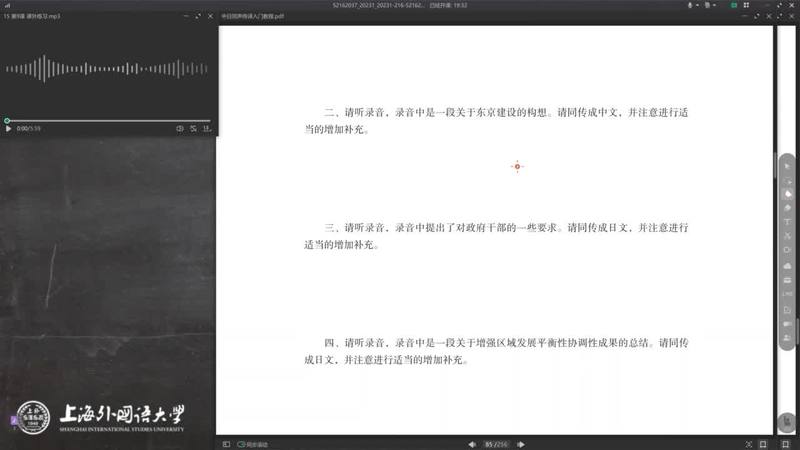Select the pointer cursor tool
Screen dimensions: 800x450
pos(787,165)
